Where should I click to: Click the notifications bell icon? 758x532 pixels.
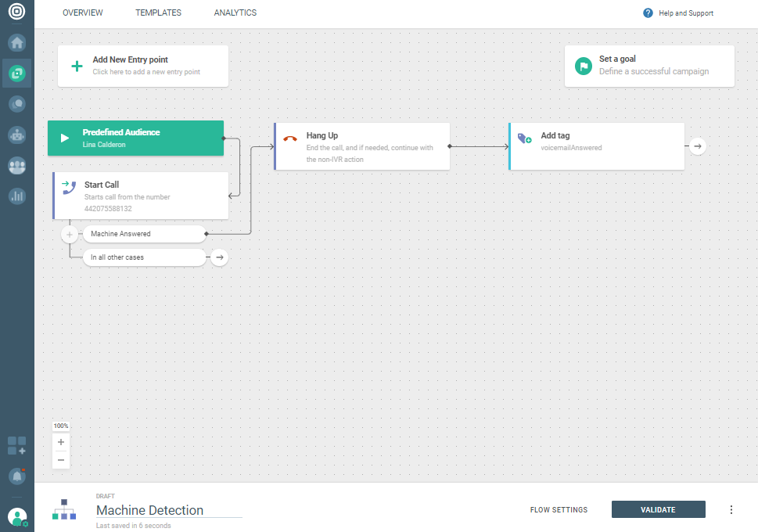coord(16,475)
